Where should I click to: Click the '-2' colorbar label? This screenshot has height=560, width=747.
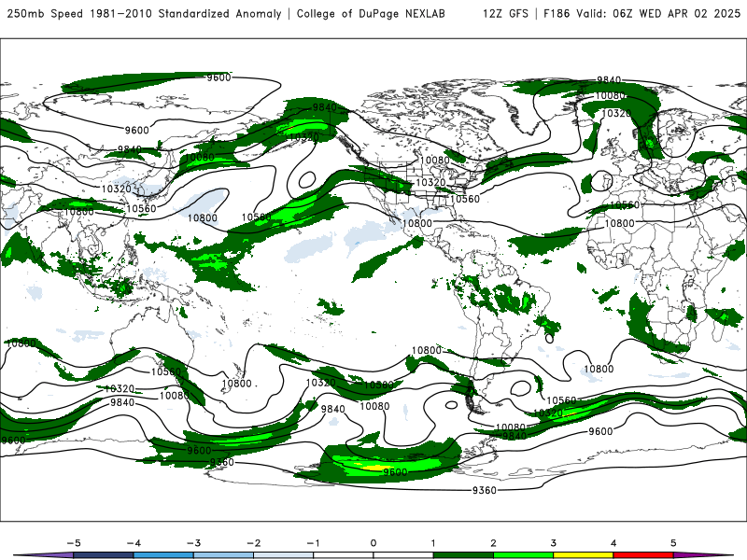pos(253,543)
